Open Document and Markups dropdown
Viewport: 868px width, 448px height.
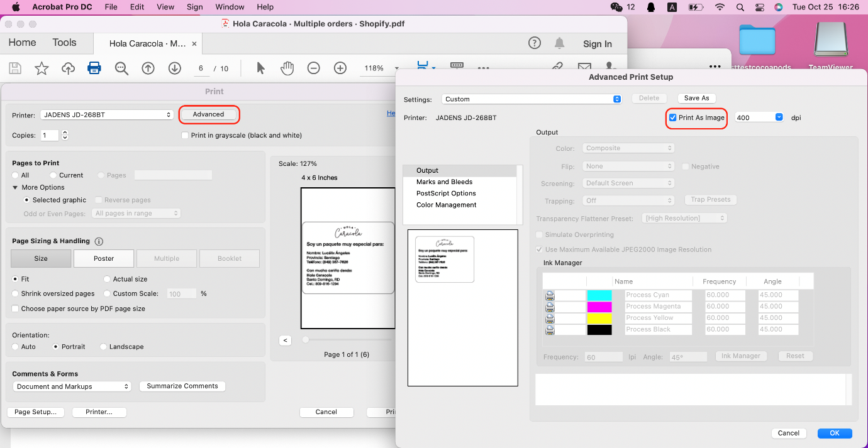point(72,386)
